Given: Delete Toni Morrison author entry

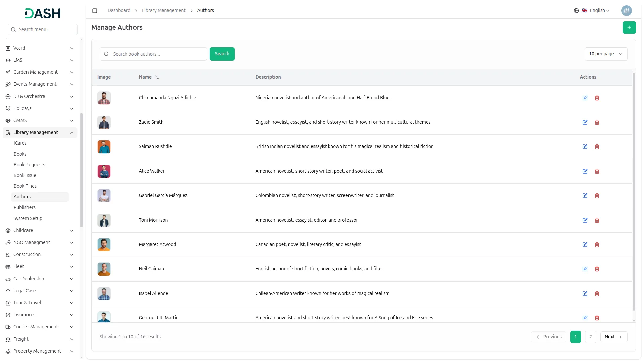Looking at the screenshot, I should click(x=597, y=220).
